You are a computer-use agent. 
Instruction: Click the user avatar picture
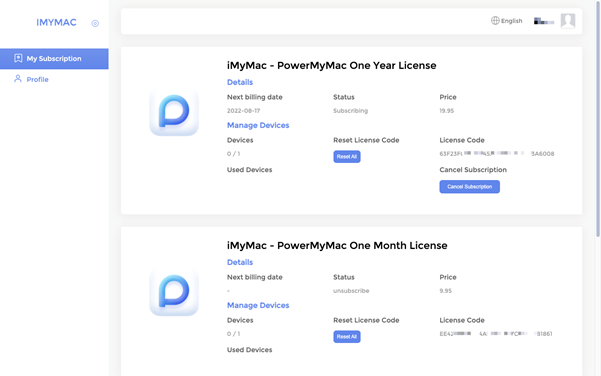click(568, 21)
